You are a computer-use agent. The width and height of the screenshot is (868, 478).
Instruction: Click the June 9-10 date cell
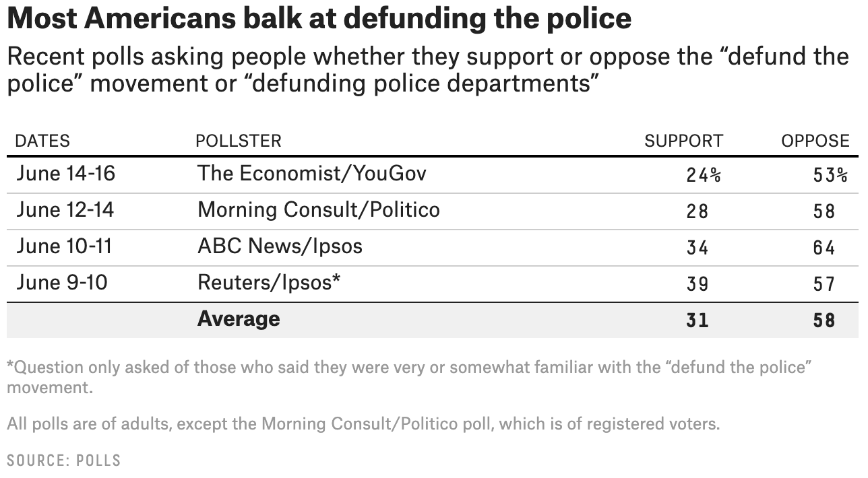click(62, 283)
